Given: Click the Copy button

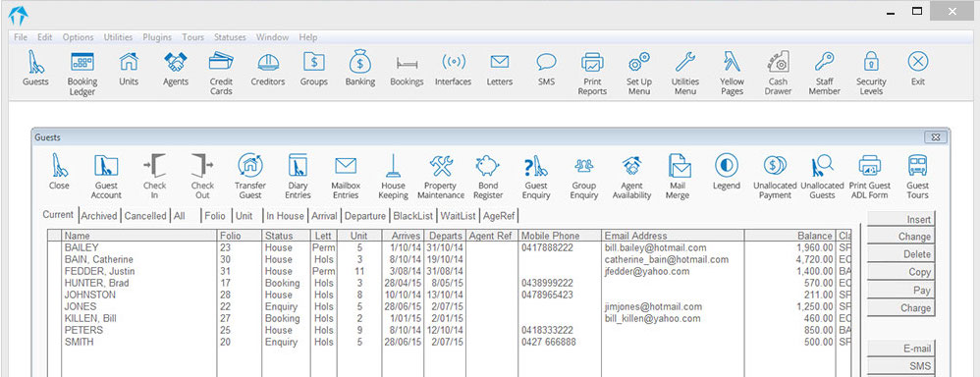Looking at the screenshot, I should tap(901, 272).
